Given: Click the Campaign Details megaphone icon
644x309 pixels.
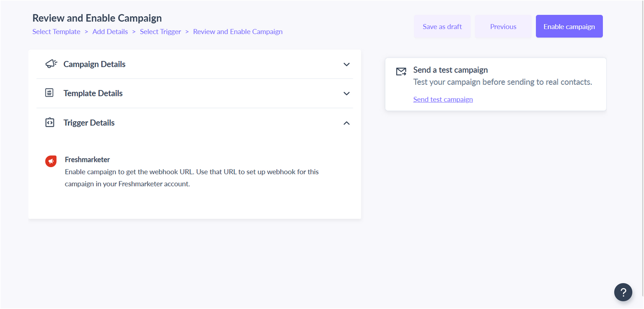Looking at the screenshot, I should click(x=51, y=63).
